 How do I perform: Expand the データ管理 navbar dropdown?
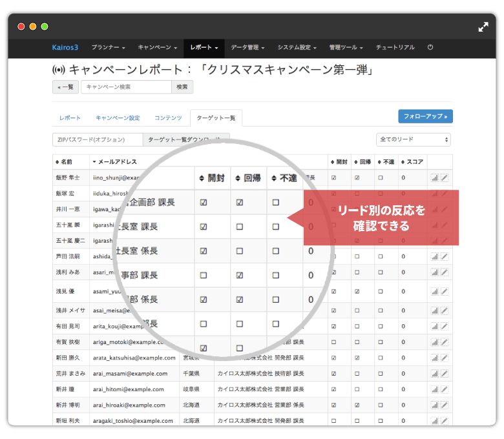click(x=248, y=48)
